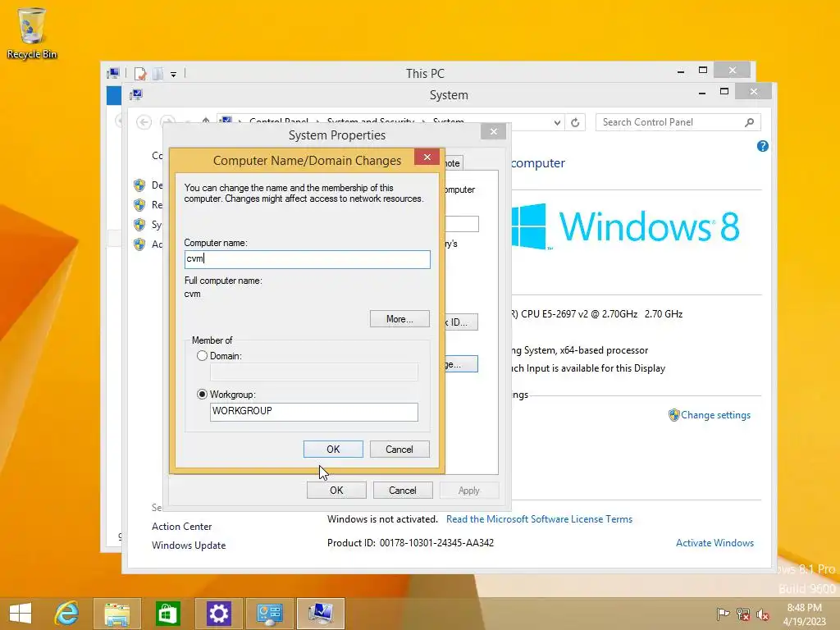Open the Recycle Bin desktop icon

click(x=32, y=33)
